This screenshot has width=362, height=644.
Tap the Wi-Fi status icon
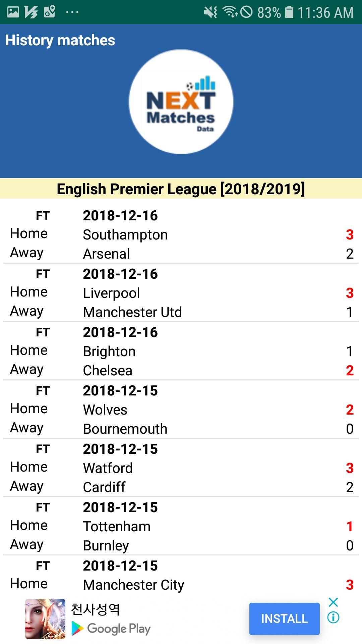[230, 12]
